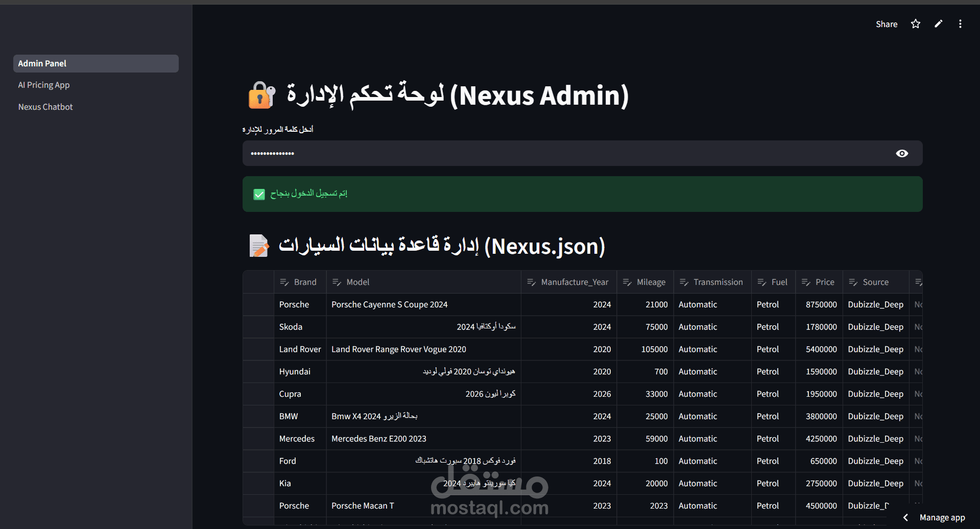Click the Price column header
Image resolution: width=980 pixels, height=529 pixels.
coord(819,282)
